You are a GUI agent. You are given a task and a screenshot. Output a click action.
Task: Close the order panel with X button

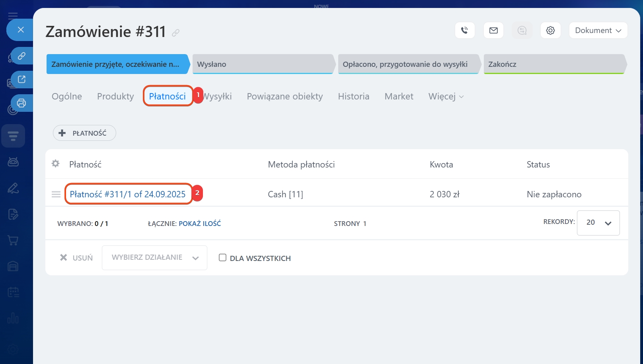coord(21,30)
